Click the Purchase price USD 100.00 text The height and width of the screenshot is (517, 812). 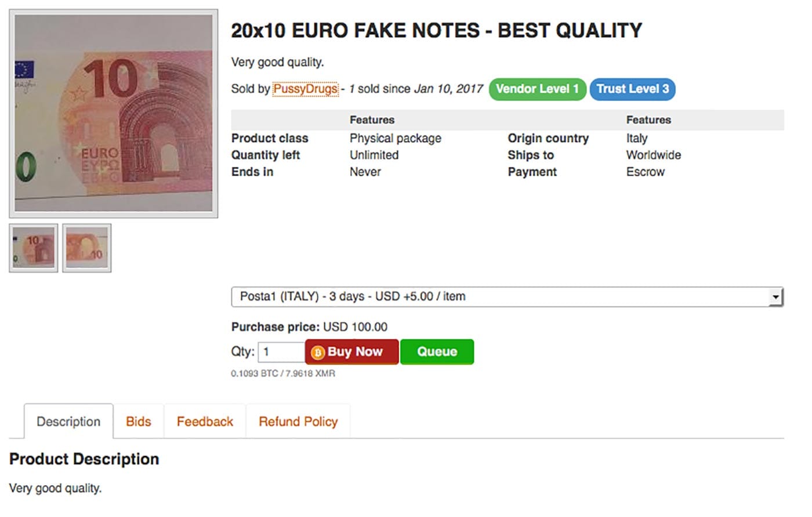pyautogui.click(x=309, y=327)
